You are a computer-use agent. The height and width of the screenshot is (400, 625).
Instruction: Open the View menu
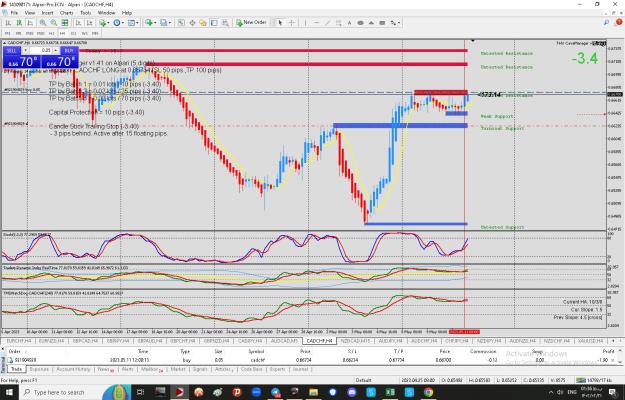coord(30,13)
